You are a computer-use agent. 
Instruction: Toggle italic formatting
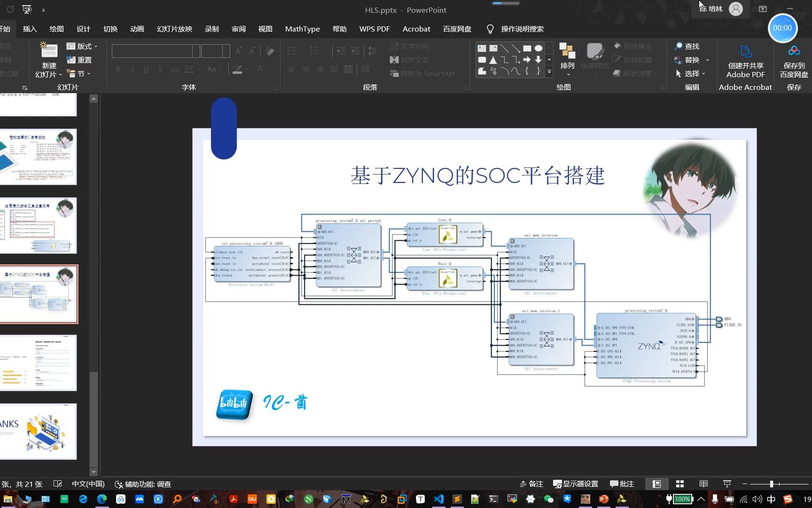pyautogui.click(x=132, y=69)
